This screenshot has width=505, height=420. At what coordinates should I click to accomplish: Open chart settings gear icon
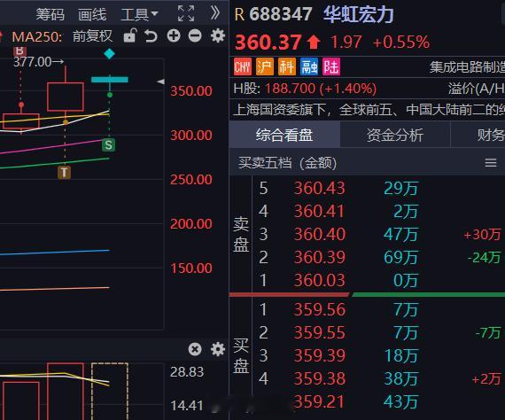click(218, 35)
